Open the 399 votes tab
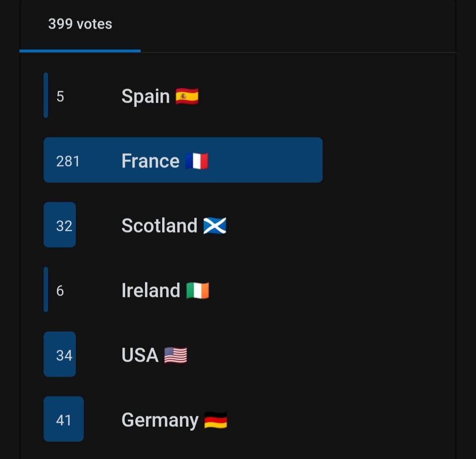This screenshot has width=476, height=459. tap(80, 24)
